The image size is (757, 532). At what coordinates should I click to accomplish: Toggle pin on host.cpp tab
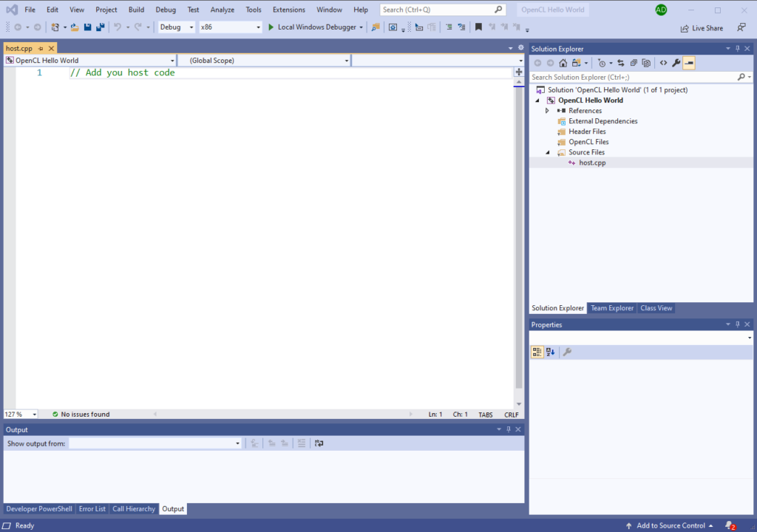pyautogui.click(x=41, y=48)
